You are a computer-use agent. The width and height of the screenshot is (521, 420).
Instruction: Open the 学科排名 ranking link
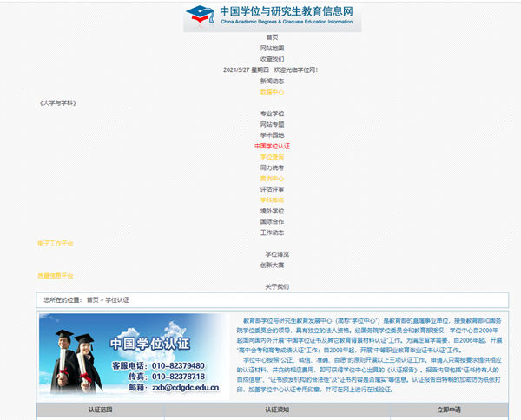[272, 200]
